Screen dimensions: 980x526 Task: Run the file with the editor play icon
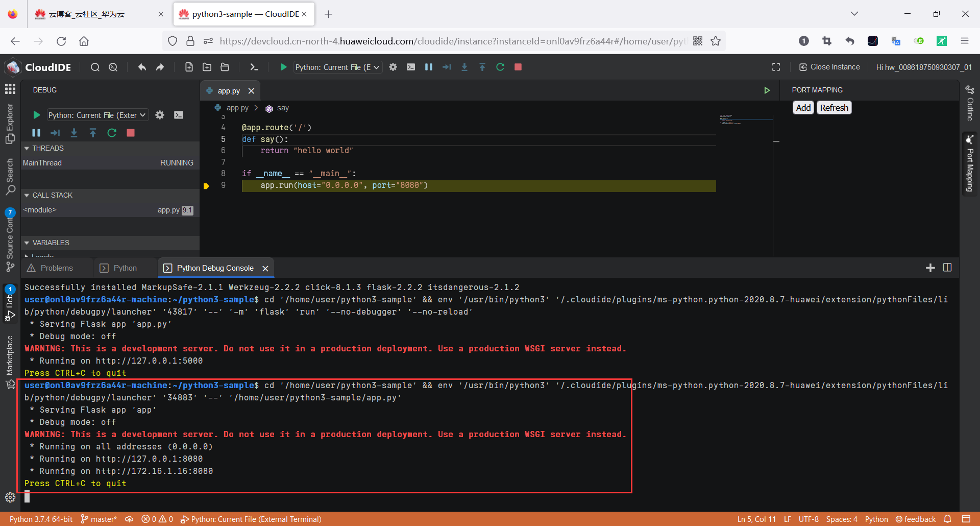click(767, 90)
